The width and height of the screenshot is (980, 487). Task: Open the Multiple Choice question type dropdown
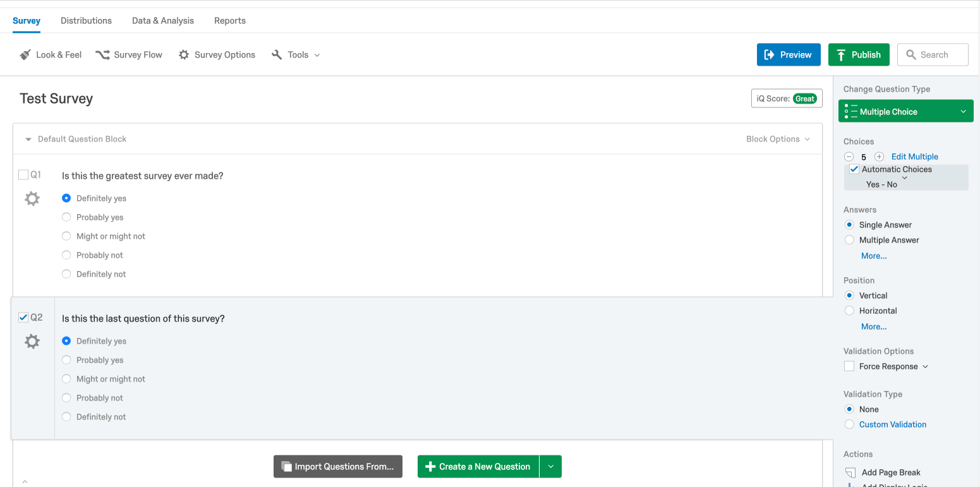tap(905, 112)
